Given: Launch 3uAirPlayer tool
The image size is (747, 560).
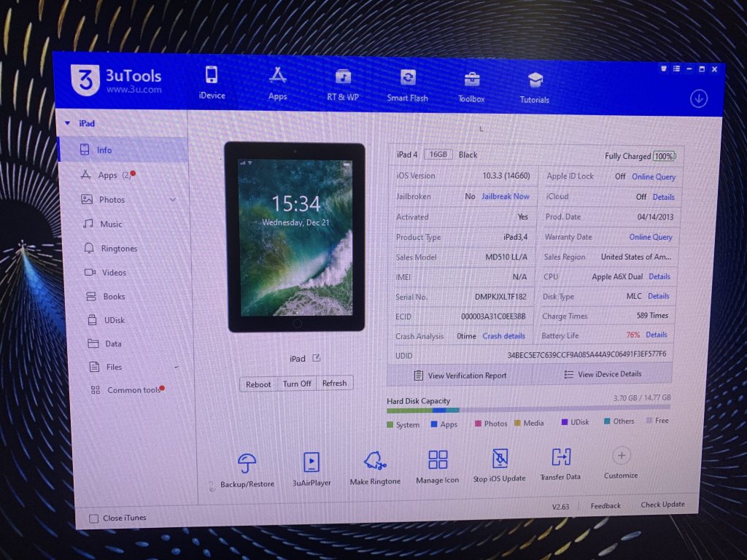Looking at the screenshot, I should (x=311, y=469).
